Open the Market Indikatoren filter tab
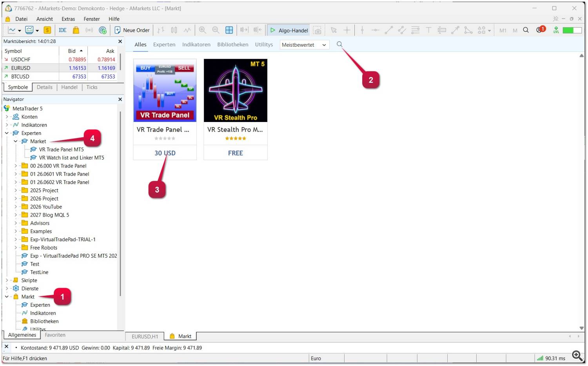This screenshot has width=588, height=366. click(196, 45)
